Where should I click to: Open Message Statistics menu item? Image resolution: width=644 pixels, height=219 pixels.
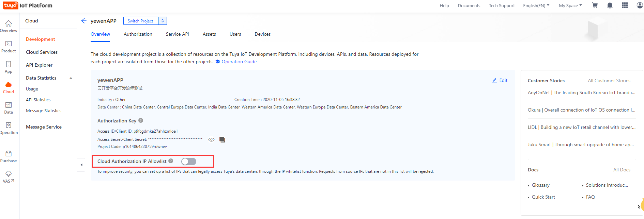pos(44,111)
